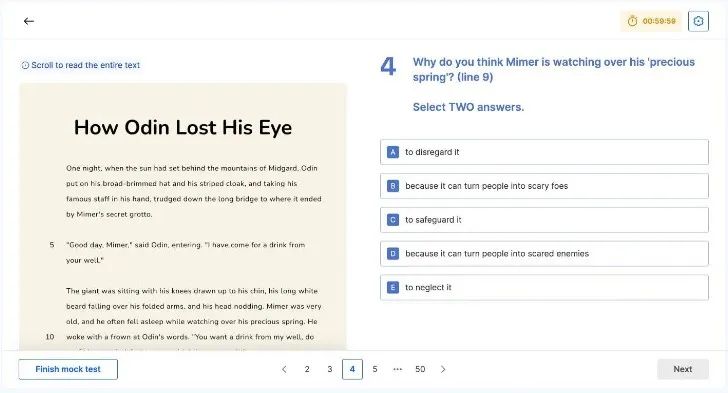Viewport: 728px width, 393px height.
Task: Click the info icon beside scroll hint
Action: [x=25, y=66]
